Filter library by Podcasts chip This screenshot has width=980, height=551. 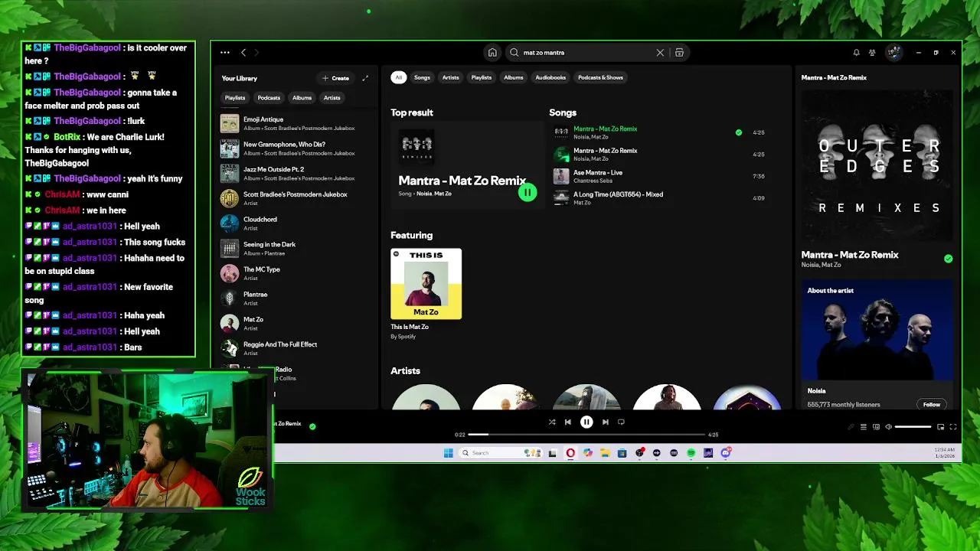269,98
